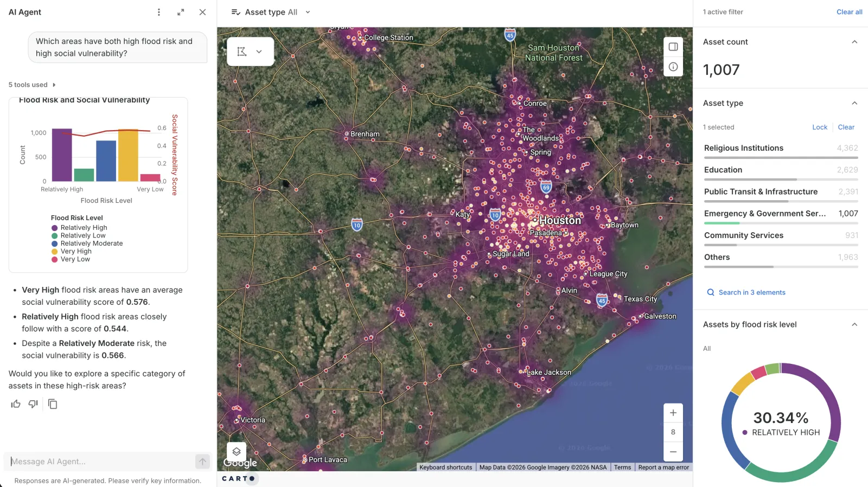868x487 pixels.
Task: Toggle Relatively High legend item in chart
Action: pos(79,228)
